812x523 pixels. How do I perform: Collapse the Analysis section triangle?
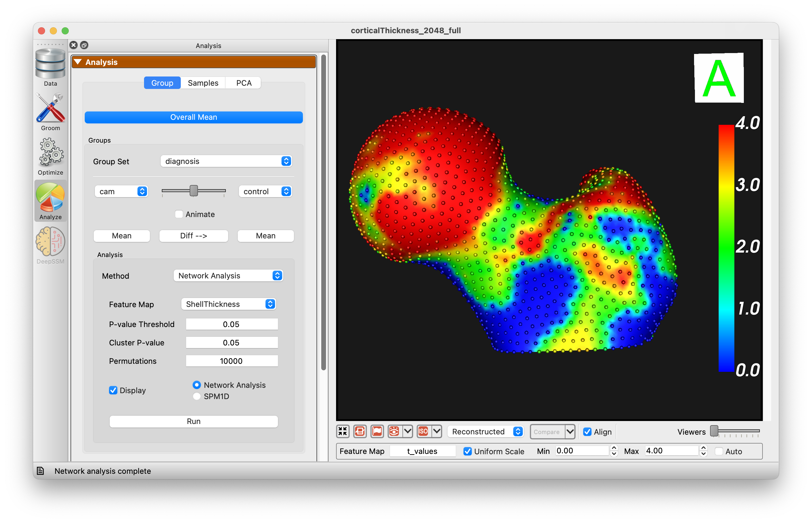(78, 62)
